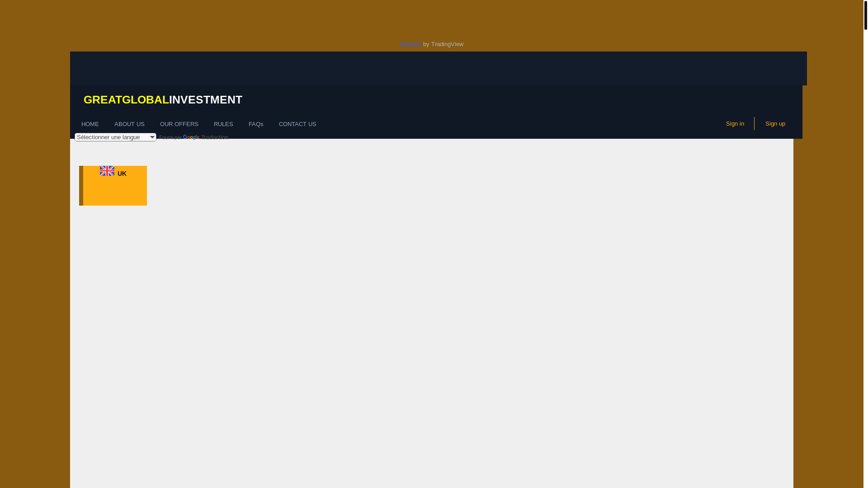Go to ABOUT US page
This screenshot has width=868, height=488.
click(129, 124)
